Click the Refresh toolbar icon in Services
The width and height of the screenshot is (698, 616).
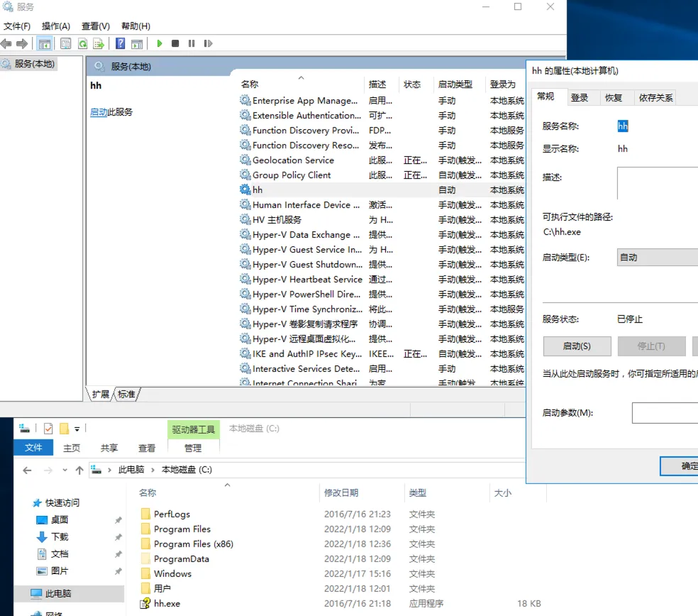coord(82,44)
